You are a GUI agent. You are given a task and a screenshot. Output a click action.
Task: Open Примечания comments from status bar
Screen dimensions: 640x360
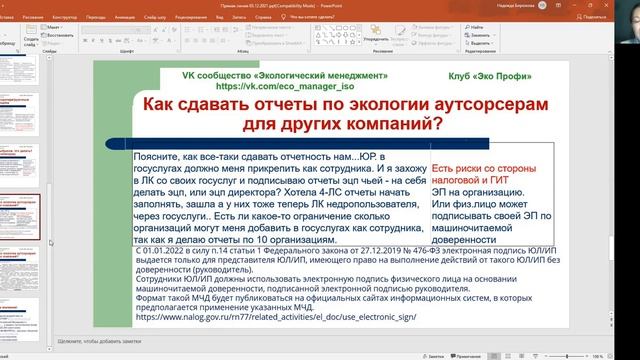tap(466, 356)
